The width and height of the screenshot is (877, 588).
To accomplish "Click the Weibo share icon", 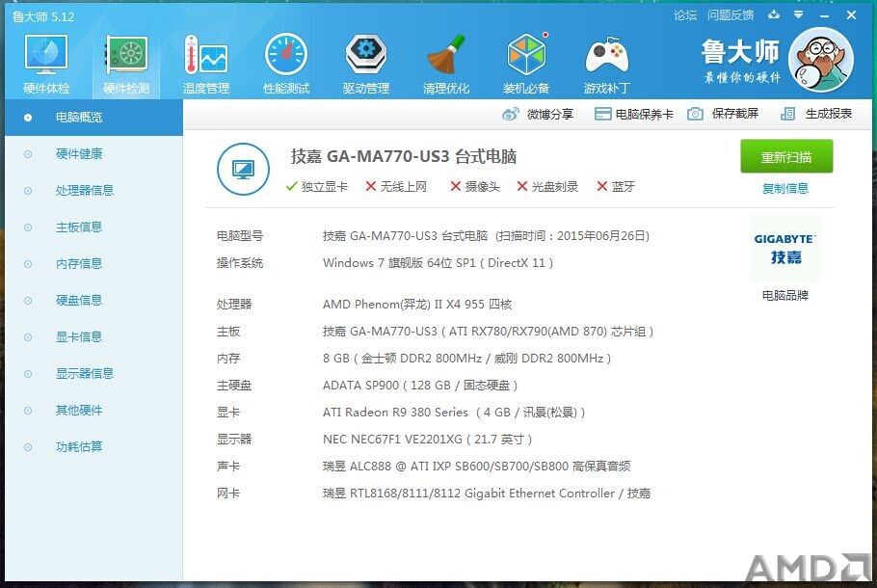I will (510, 114).
